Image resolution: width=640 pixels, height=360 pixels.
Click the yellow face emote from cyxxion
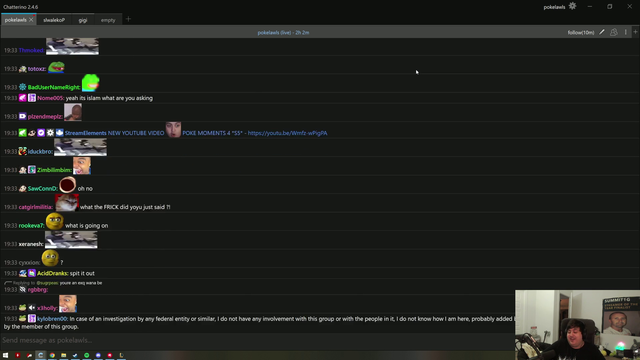click(50, 258)
